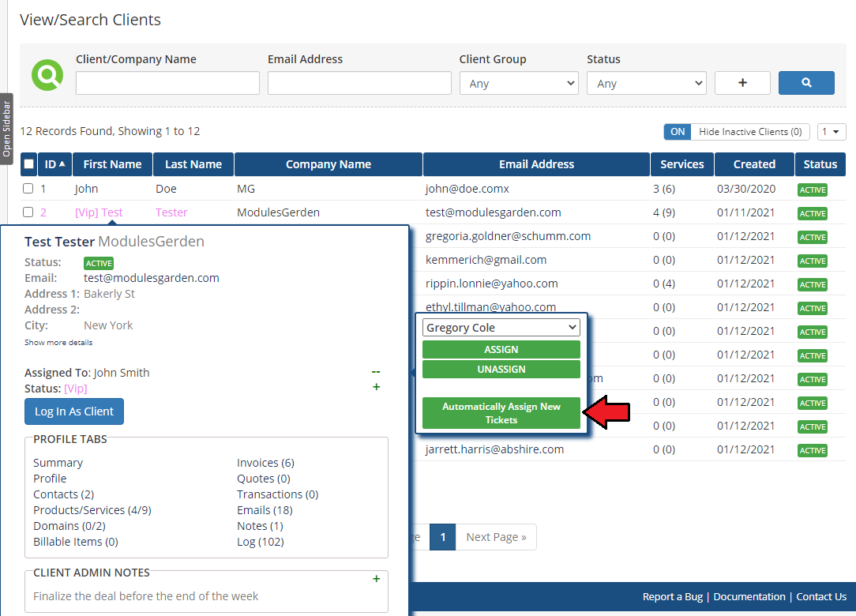Click the blue search magnifier button
This screenshot has height=616, width=856.
pyautogui.click(x=806, y=83)
